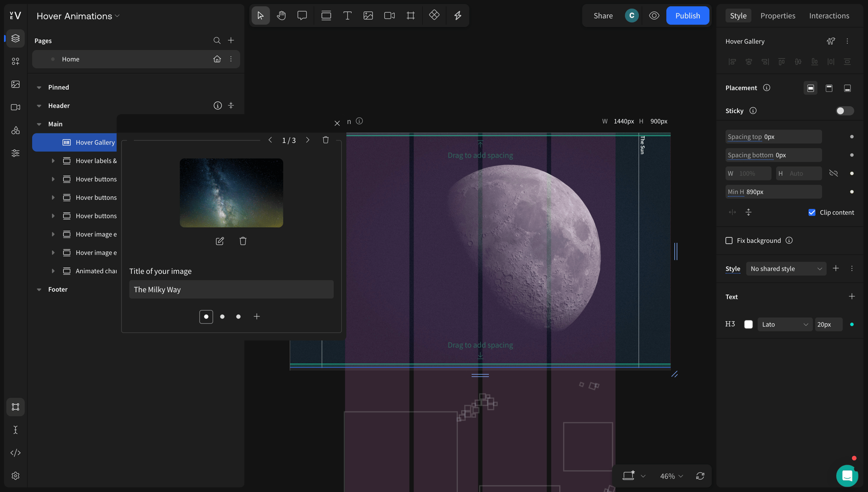Click the refresh icon near zoom
868x492 pixels.
coord(700,476)
